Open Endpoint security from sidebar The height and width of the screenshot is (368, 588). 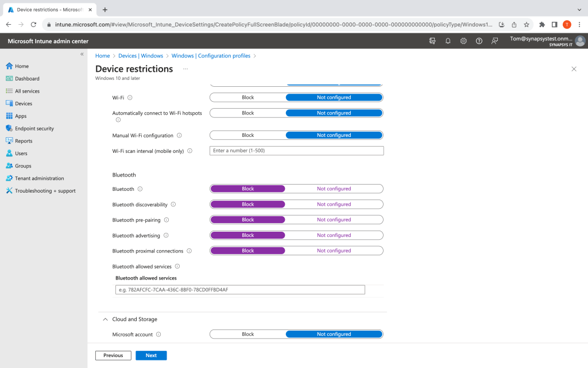[34, 128]
